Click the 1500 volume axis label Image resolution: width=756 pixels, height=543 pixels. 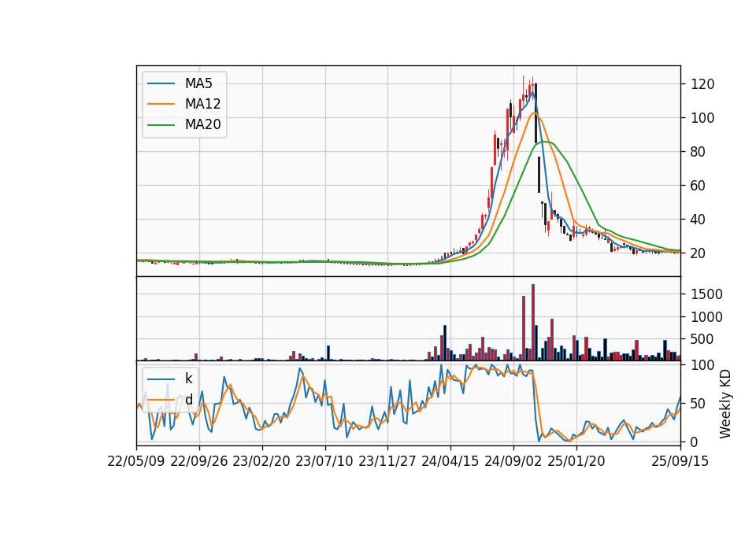(x=707, y=294)
